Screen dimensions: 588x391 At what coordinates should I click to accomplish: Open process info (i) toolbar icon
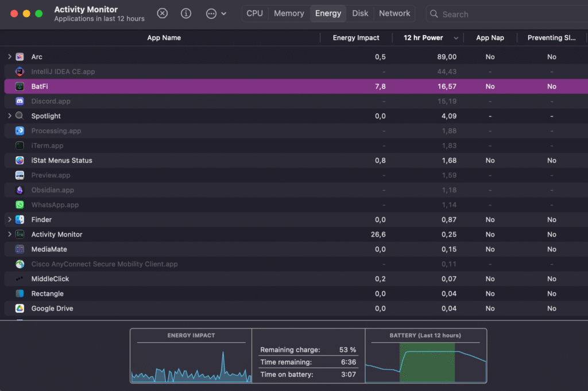pyautogui.click(x=186, y=14)
